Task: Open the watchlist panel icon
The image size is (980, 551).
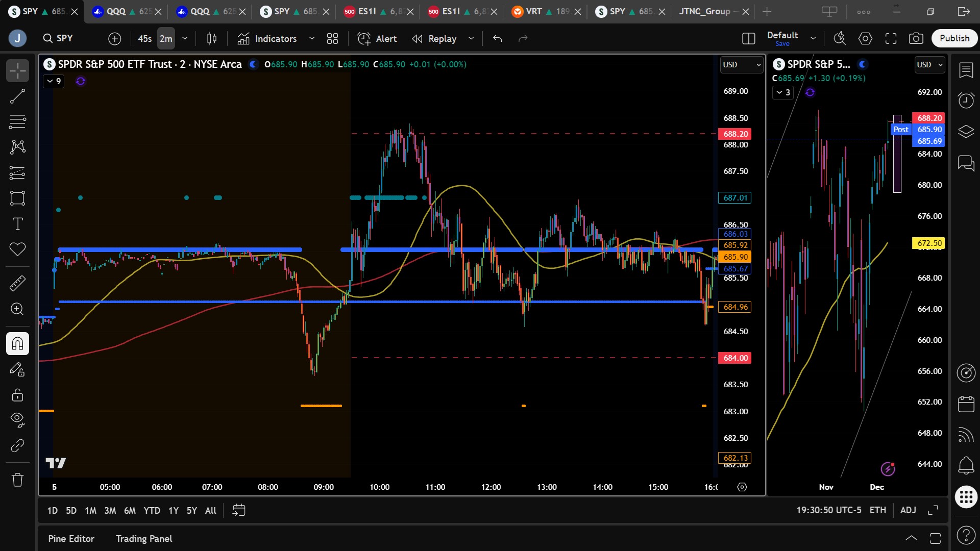Action: pos(966,70)
